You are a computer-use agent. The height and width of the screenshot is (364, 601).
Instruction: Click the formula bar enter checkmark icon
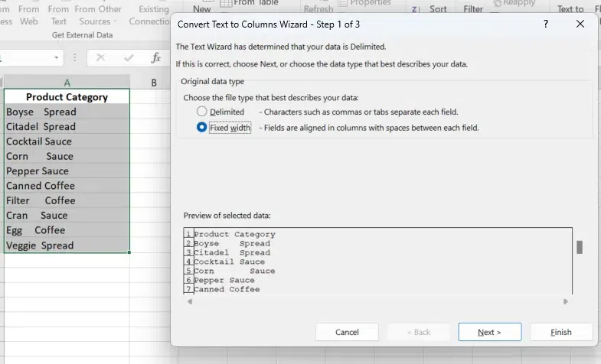(129, 58)
